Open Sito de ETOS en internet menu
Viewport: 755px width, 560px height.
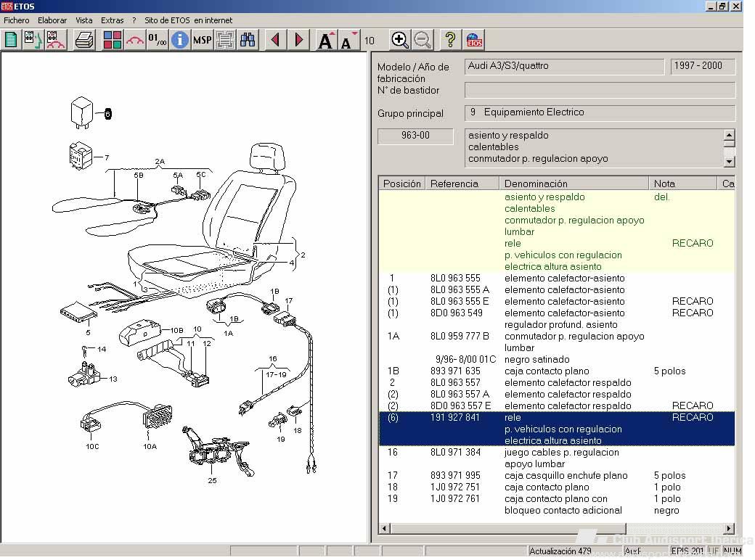(x=188, y=20)
